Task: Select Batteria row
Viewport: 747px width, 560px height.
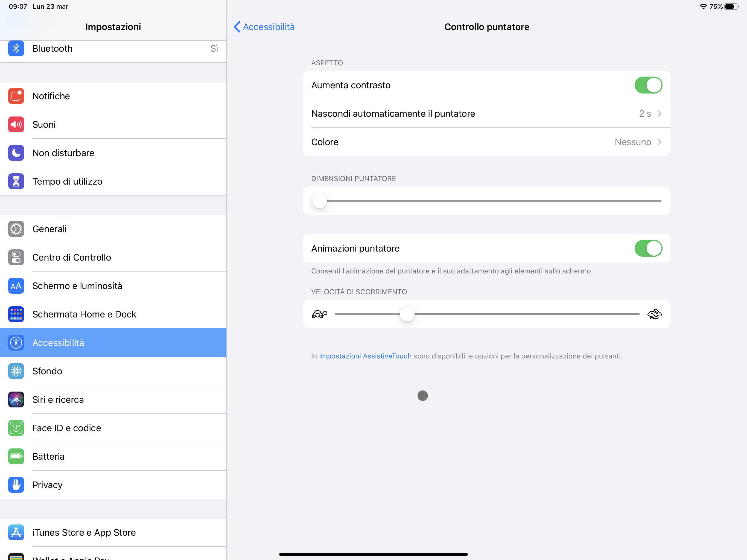Action: 113,456
